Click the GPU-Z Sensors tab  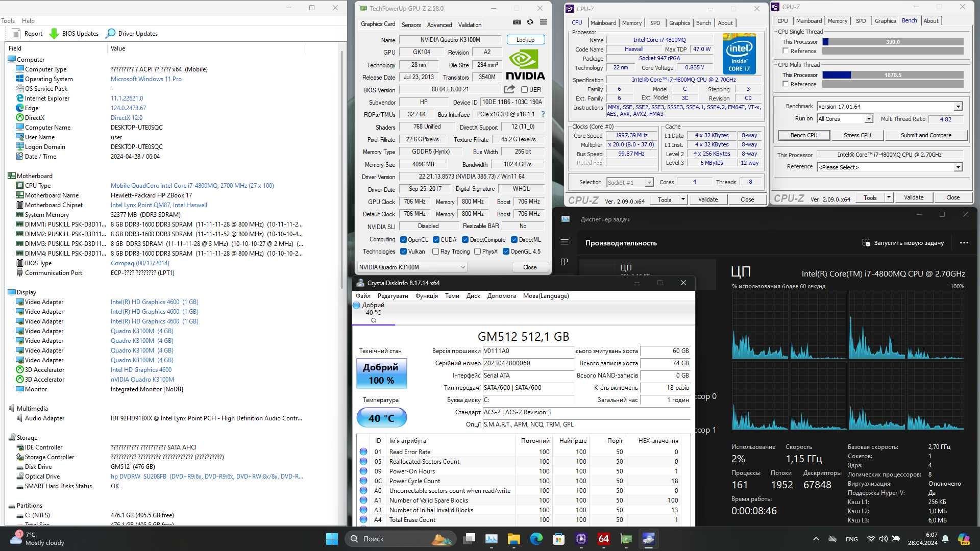click(411, 25)
